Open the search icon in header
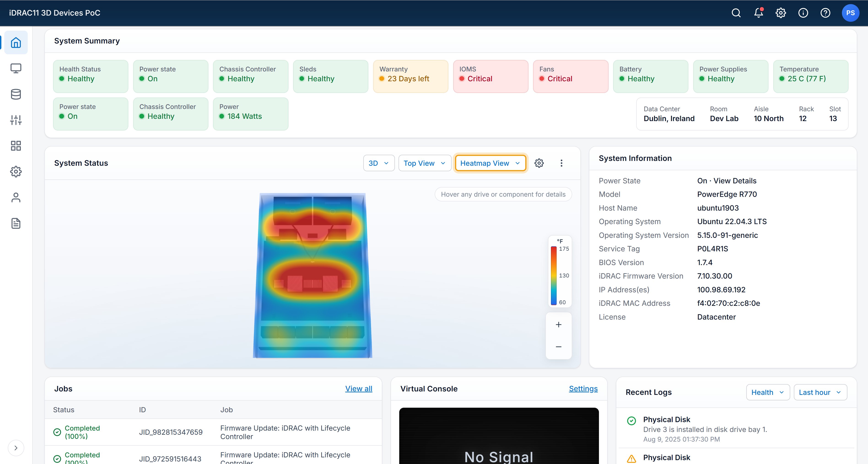This screenshot has height=464, width=868. pyautogui.click(x=736, y=13)
